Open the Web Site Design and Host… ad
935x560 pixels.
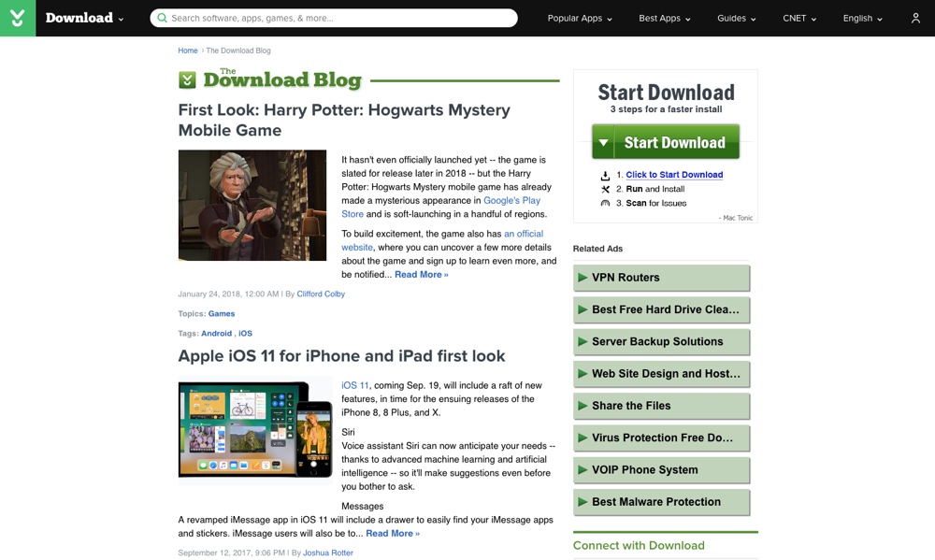(661, 374)
